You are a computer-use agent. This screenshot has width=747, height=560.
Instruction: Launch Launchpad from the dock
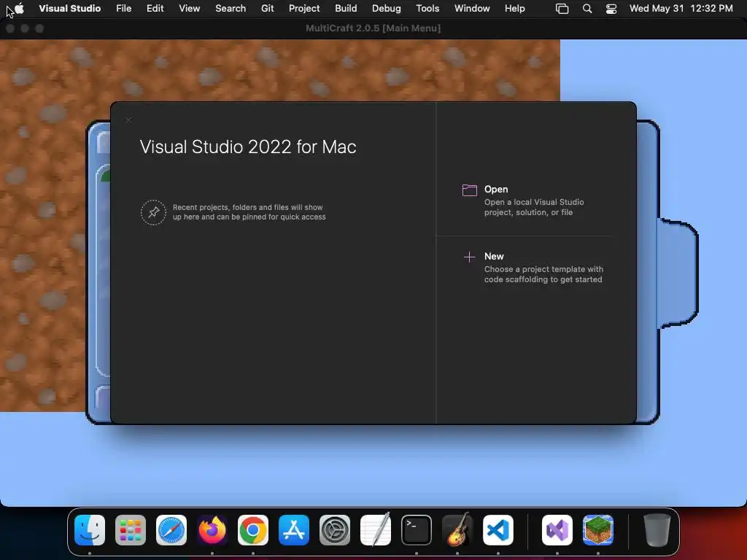click(x=131, y=530)
